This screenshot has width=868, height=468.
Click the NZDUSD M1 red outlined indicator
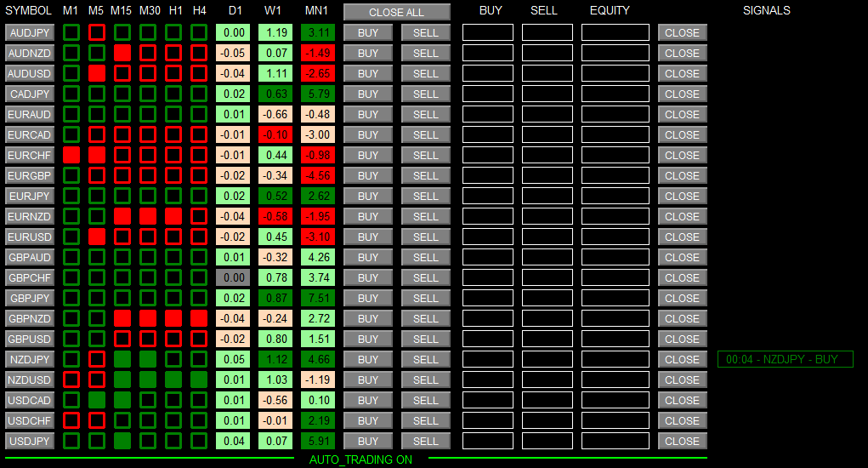pyautogui.click(x=71, y=380)
